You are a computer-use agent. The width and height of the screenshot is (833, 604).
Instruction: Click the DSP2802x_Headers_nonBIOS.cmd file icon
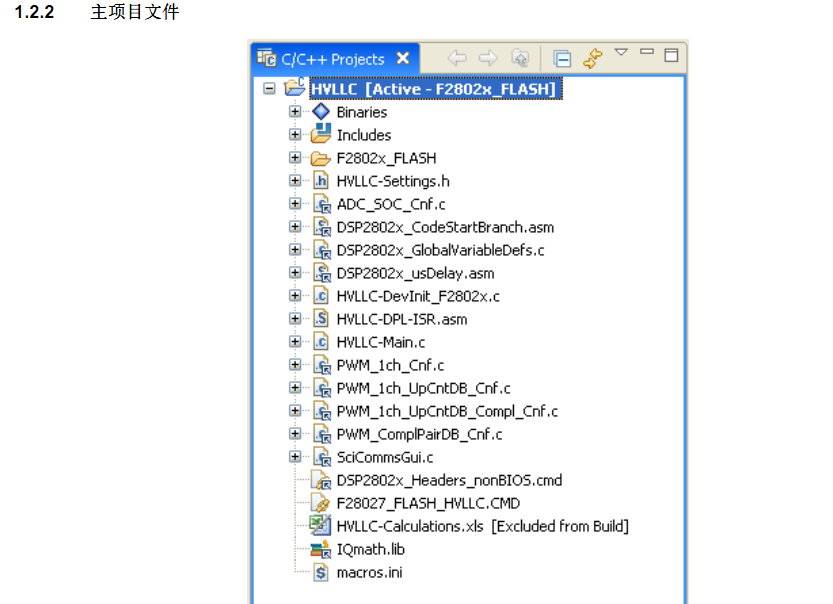(x=321, y=480)
